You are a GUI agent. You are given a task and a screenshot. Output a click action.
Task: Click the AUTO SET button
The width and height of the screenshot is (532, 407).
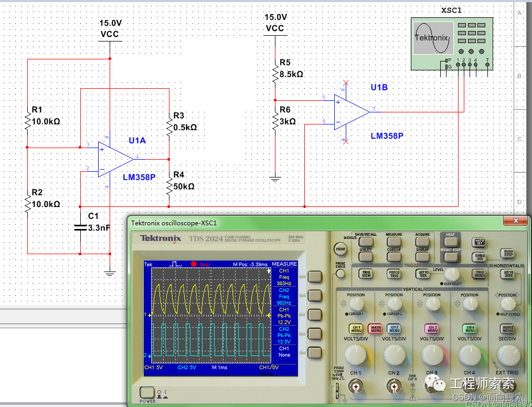point(479,242)
